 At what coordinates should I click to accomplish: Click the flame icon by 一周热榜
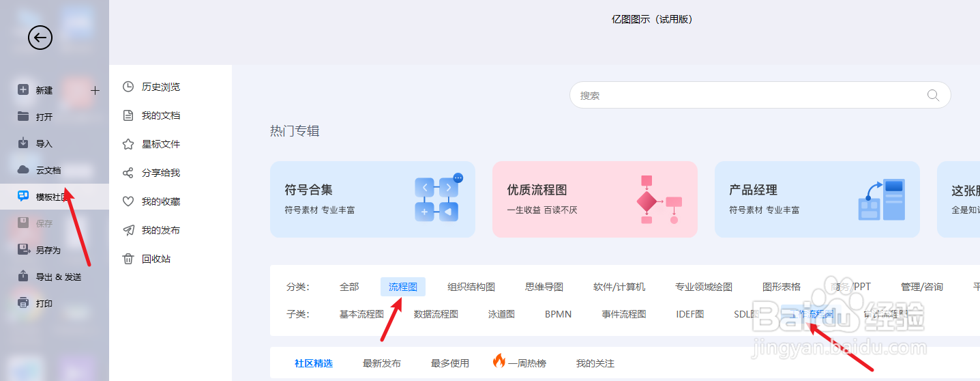click(499, 361)
